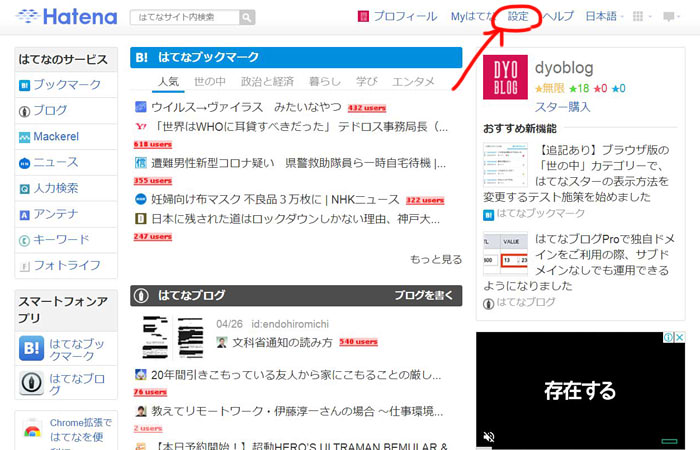700x450 pixels.
Task: Open ブログ in the services sidebar
Action: point(50,110)
